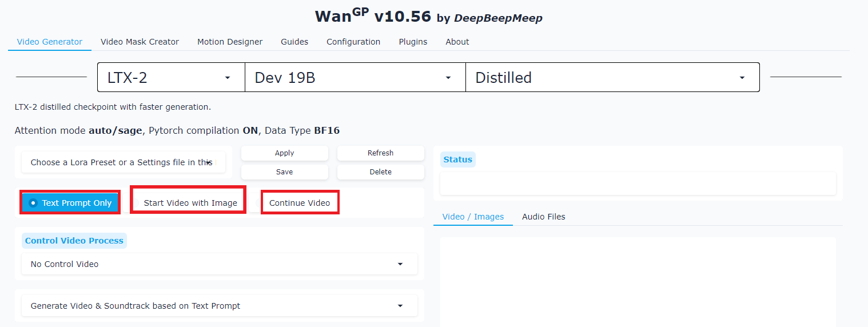
Task: Open the Distilled variant dropdown
Action: (612, 77)
